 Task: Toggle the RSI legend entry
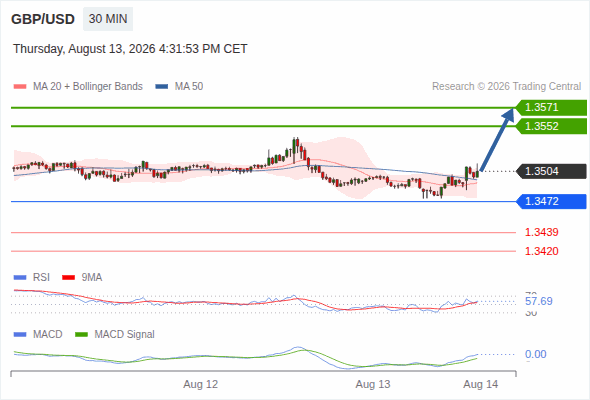click(32, 277)
